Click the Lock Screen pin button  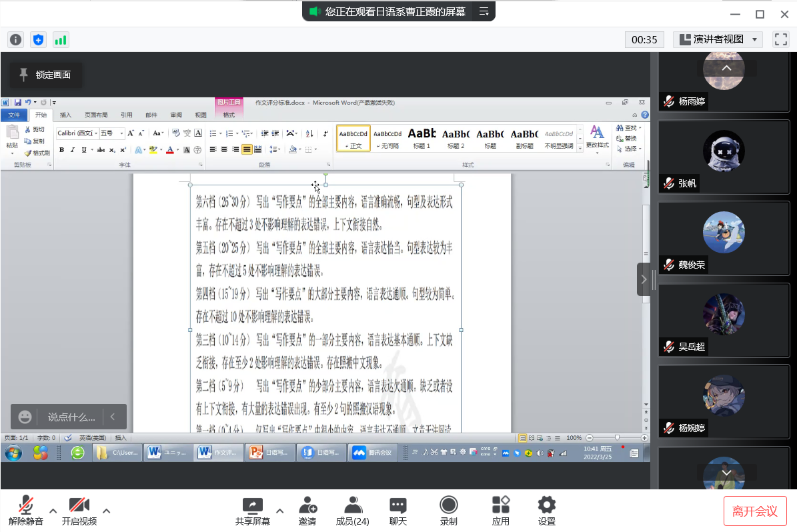(45, 75)
